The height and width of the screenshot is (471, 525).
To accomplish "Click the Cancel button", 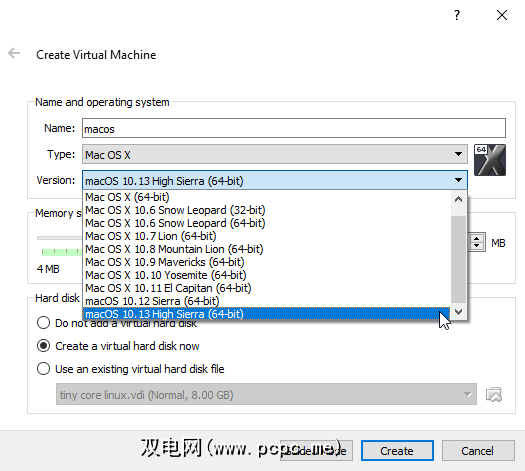I will pos(478,451).
